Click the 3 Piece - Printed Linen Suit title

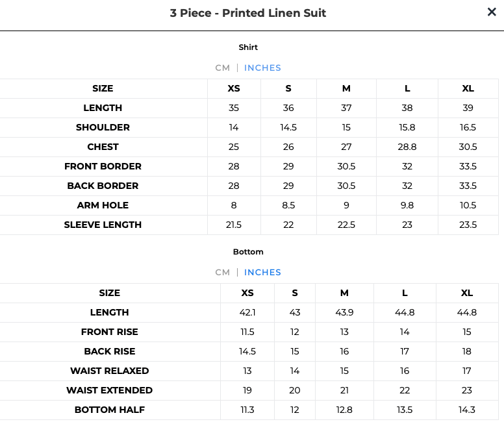[x=248, y=13]
